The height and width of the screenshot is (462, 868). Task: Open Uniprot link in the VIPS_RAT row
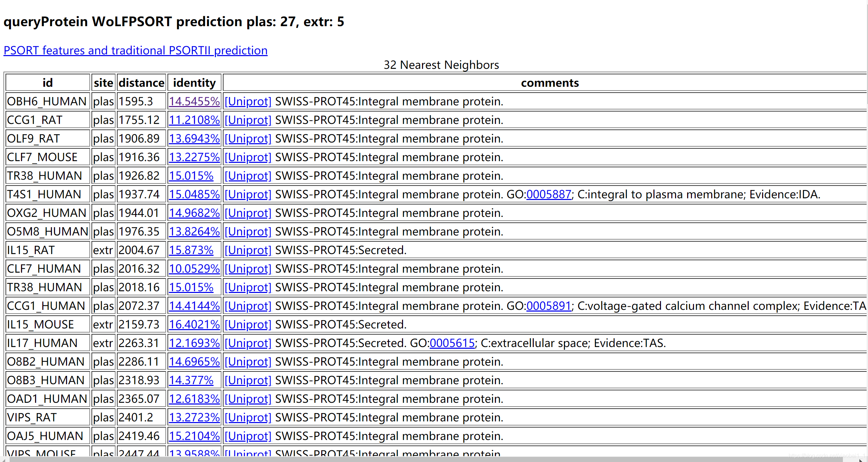tap(248, 417)
